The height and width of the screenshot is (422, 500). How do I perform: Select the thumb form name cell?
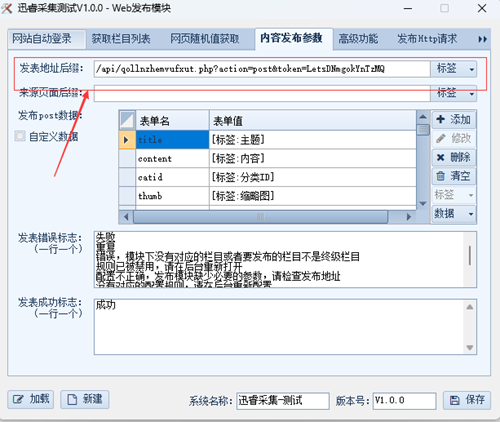(172, 196)
